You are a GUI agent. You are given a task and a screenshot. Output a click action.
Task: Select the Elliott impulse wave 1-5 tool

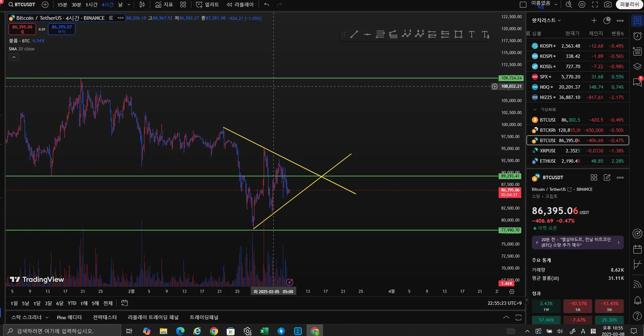406,34
